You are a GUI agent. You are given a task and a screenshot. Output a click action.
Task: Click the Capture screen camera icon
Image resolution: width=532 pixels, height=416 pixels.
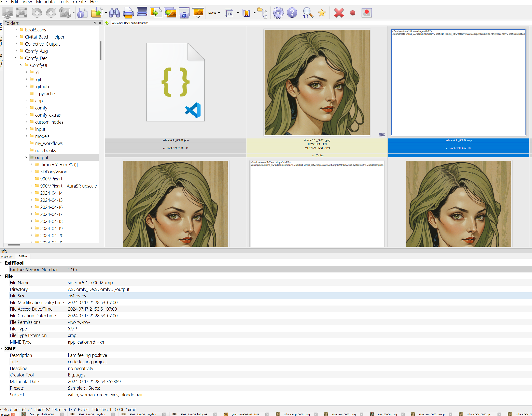[x=184, y=13]
